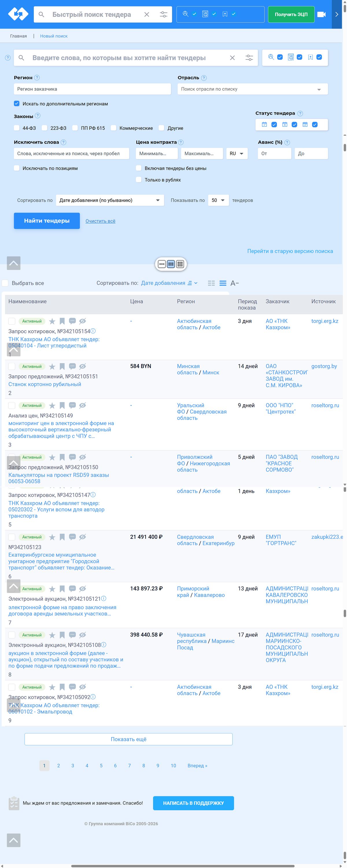Open the Регион help question icon
The height and width of the screenshot is (868, 347).
point(37,77)
